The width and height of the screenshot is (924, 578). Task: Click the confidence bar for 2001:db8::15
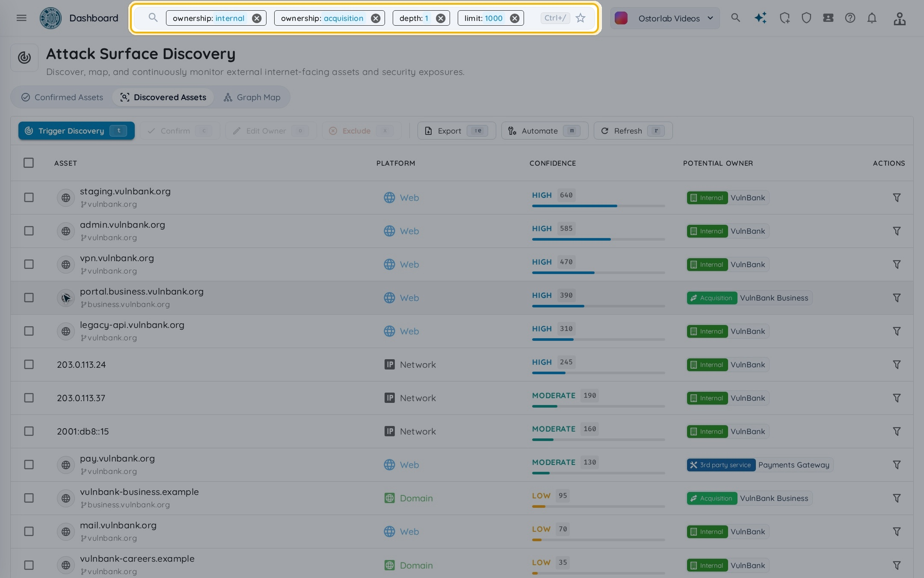click(x=598, y=440)
